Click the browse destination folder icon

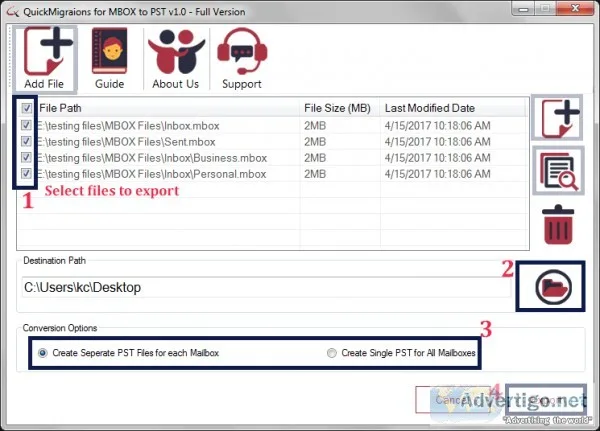(x=551, y=286)
